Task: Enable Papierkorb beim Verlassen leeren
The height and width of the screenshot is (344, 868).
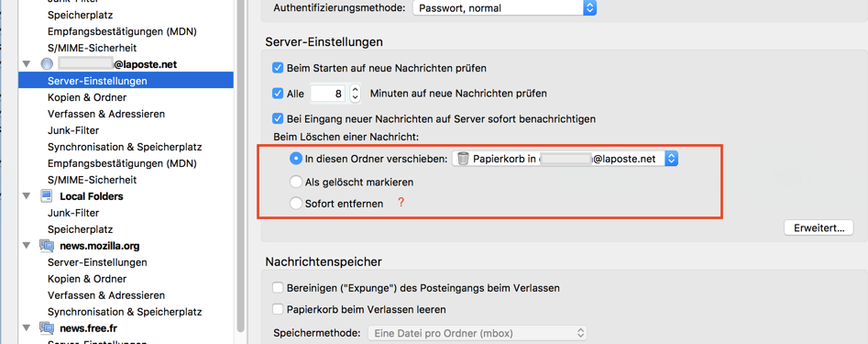Action: coord(278,309)
